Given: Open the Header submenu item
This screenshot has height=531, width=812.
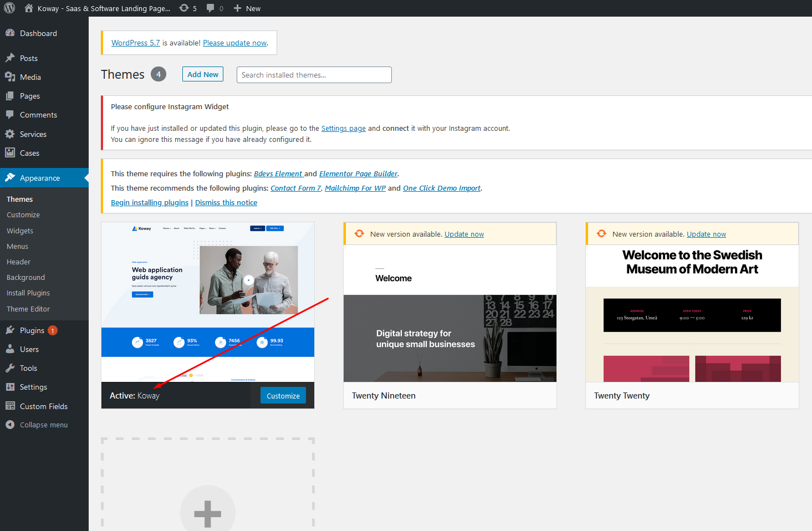Looking at the screenshot, I should tap(18, 262).
